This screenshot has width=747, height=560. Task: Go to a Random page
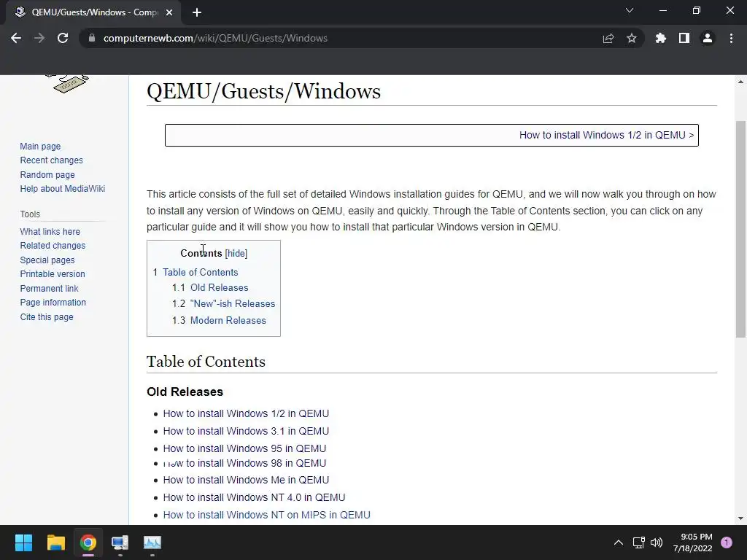tap(47, 175)
